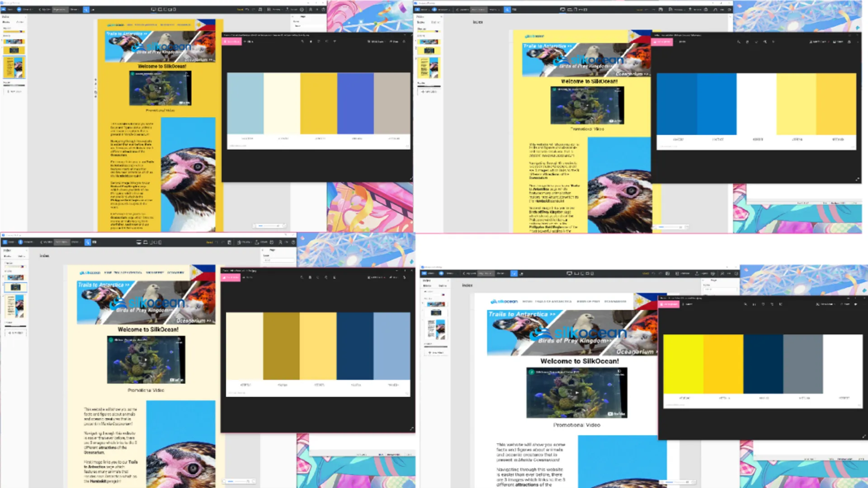This screenshot has width=868, height=488.
Task: Click the periwinkle blue swatch in the palette
Action: click(355, 103)
